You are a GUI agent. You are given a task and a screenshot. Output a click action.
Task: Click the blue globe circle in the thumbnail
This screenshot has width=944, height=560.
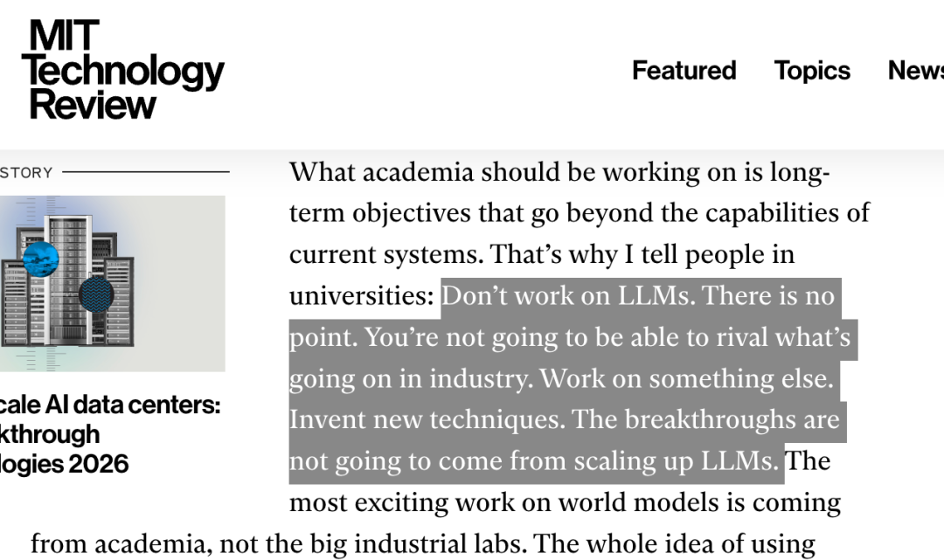click(x=40, y=259)
